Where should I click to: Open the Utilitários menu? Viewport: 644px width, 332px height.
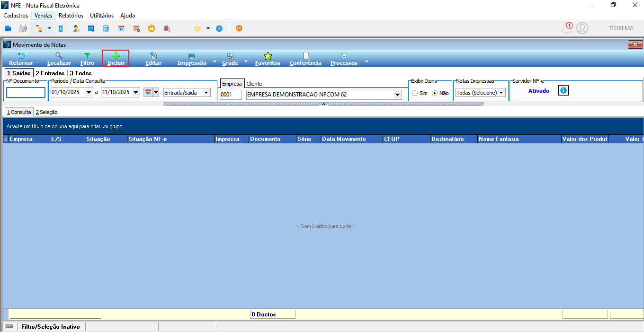click(x=102, y=16)
